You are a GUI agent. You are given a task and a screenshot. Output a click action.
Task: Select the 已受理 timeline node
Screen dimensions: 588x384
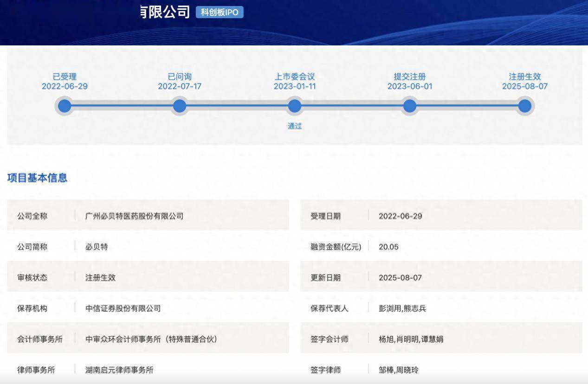click(65, 106)
